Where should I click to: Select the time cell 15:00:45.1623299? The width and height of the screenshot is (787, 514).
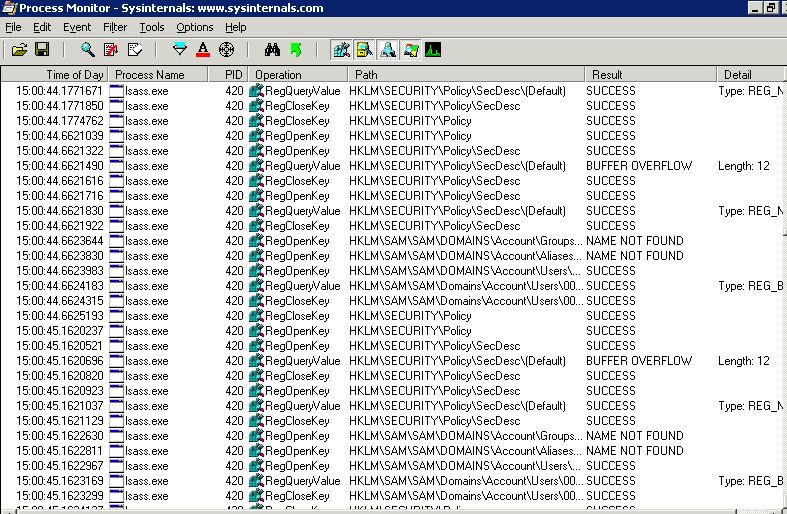(x=60, y=496)
